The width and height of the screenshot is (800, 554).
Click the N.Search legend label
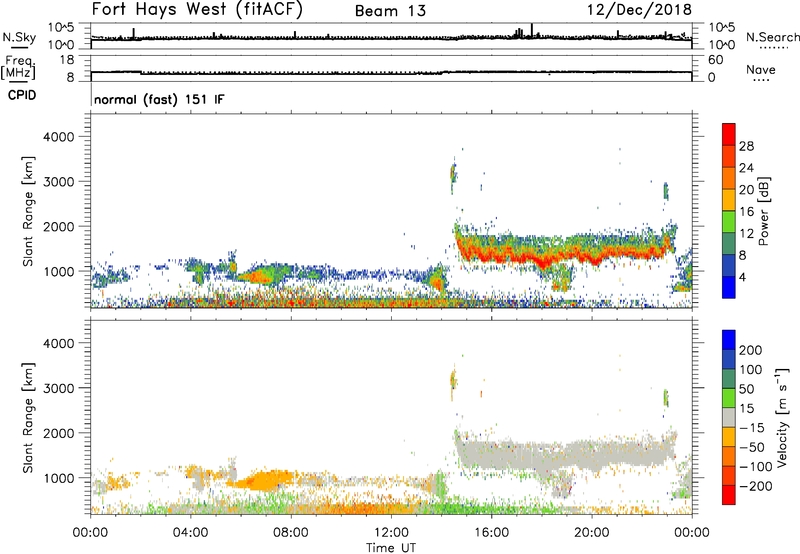772,37
